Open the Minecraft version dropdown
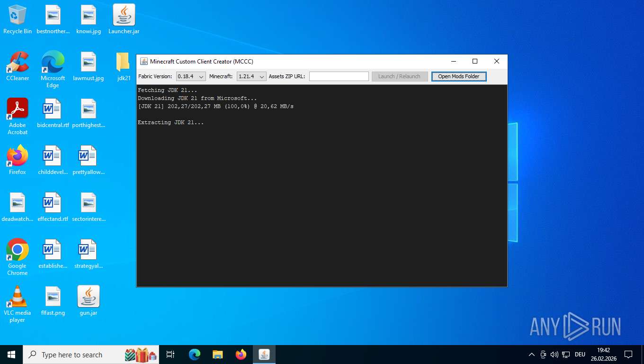644x364 pixels. coord(251,76)
